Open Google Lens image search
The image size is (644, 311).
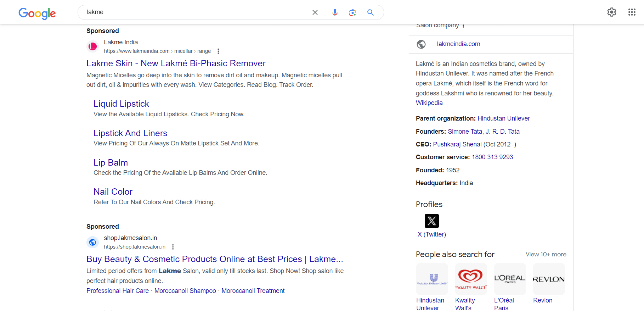point(352,12)
